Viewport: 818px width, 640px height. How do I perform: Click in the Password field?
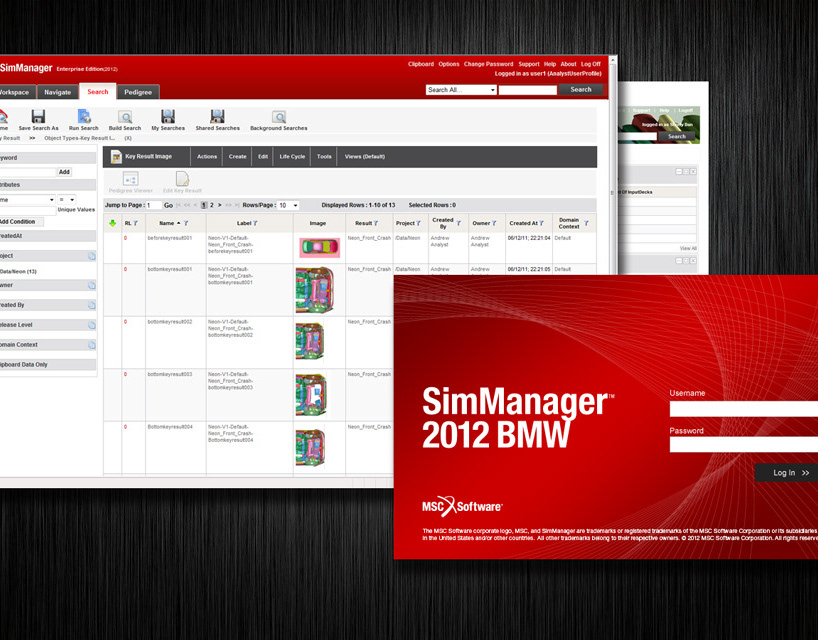tap(743, 444)
